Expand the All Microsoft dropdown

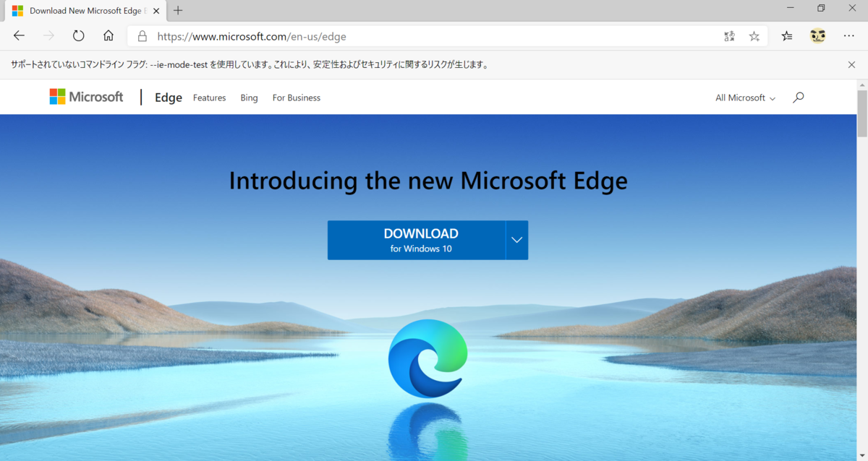(x=745, y=98)
